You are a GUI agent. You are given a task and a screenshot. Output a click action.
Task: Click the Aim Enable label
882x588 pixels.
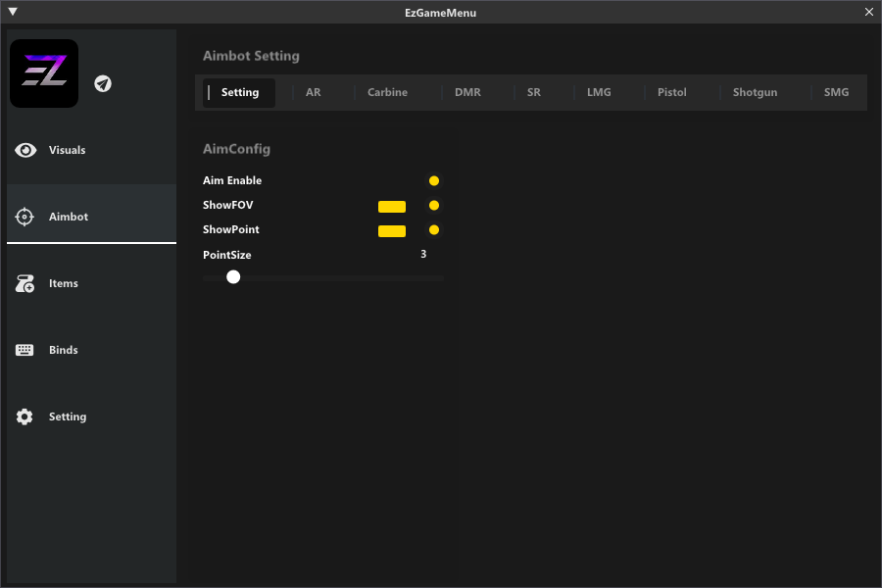[x=231, y=180]
